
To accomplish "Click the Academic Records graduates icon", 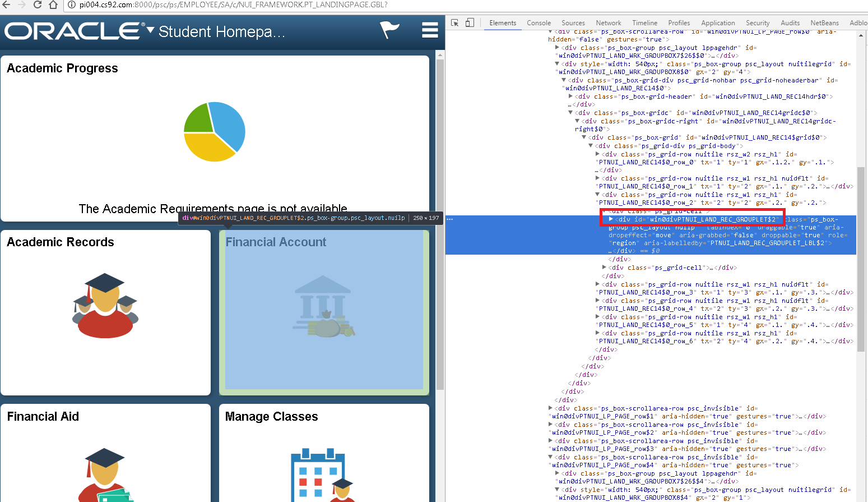I will coord(105,305).
